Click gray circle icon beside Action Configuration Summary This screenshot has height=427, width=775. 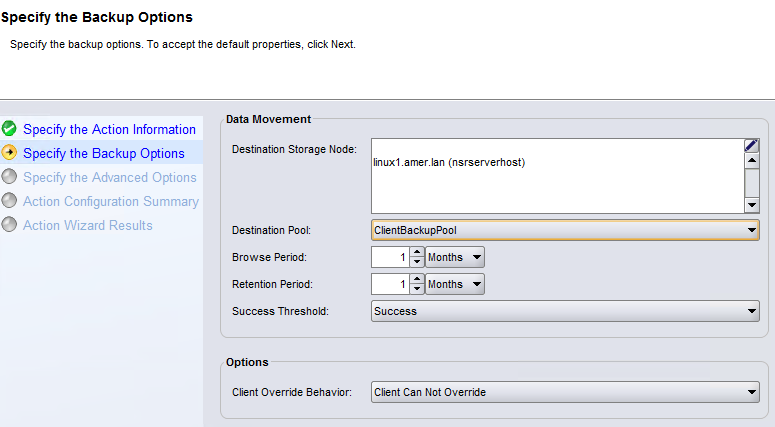(x=10, y=201)
